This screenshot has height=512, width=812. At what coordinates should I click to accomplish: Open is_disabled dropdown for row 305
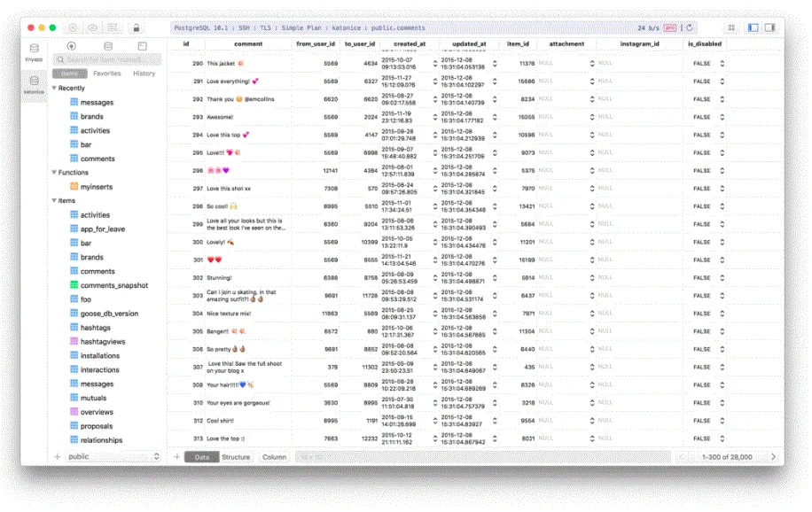[722, 331]
